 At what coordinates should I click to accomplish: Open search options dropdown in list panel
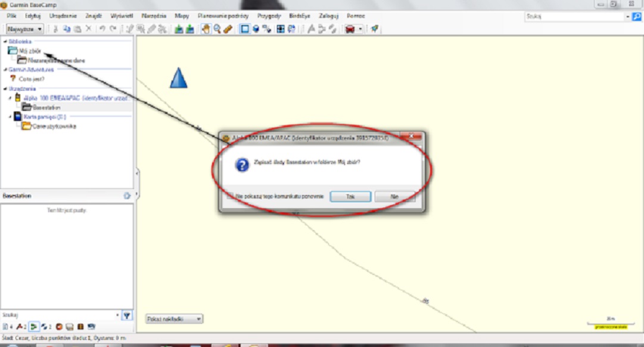[x=117, y=315]
